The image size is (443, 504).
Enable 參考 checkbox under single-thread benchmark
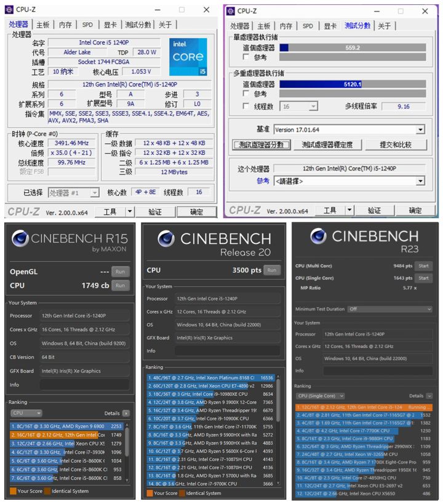[245, 57]
